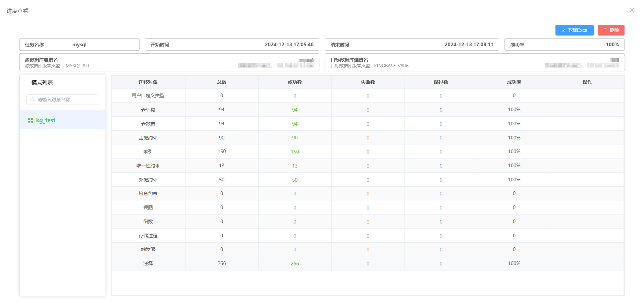Close the progress view dialog
The height and width of the screenshot is (308, 644).
tap(632, 10)
